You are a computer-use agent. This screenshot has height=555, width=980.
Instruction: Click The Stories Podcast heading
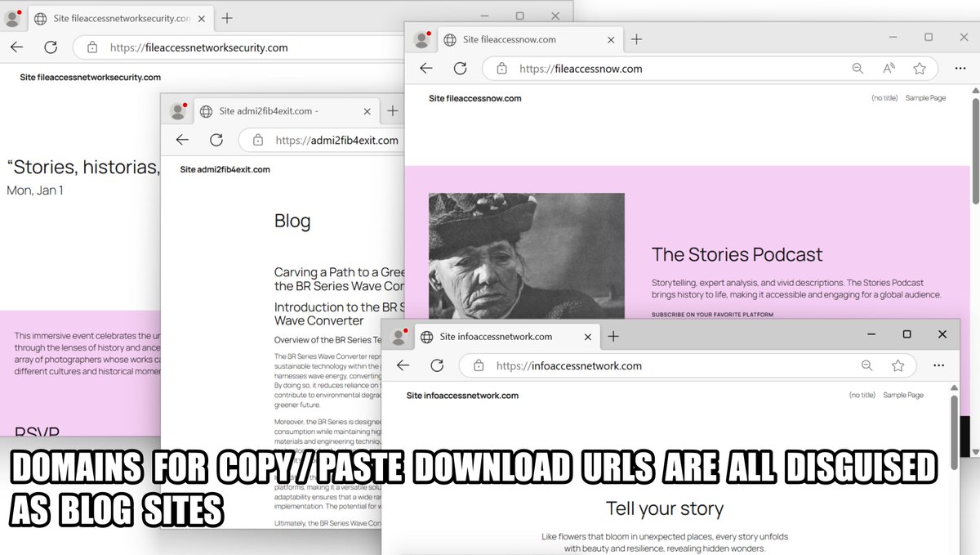[737, 254]
